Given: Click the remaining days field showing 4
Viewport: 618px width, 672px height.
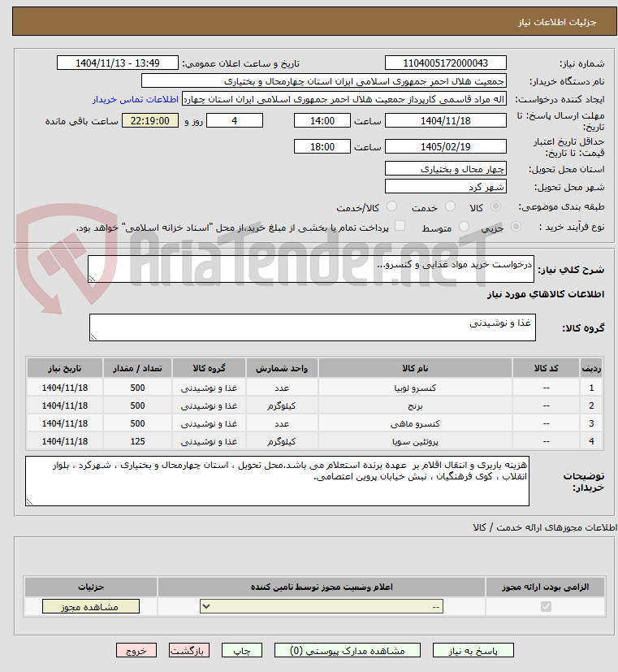Looking at the screenshot, I should pyautogui.click(x=235, y=121).
